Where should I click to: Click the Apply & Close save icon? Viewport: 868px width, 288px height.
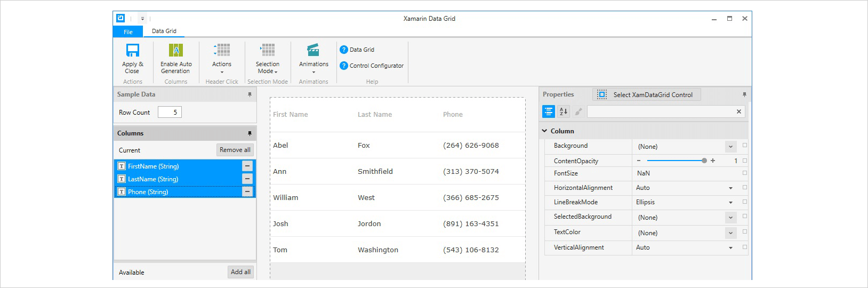[x=132, y=51]
